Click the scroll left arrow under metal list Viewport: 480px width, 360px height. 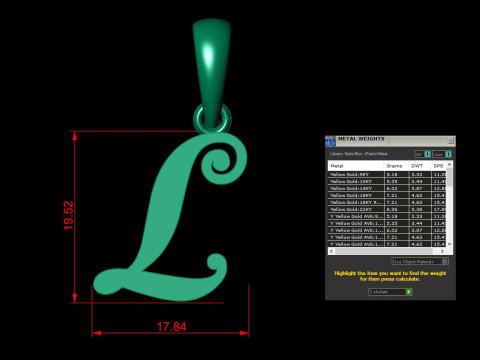tap(331, 251)
